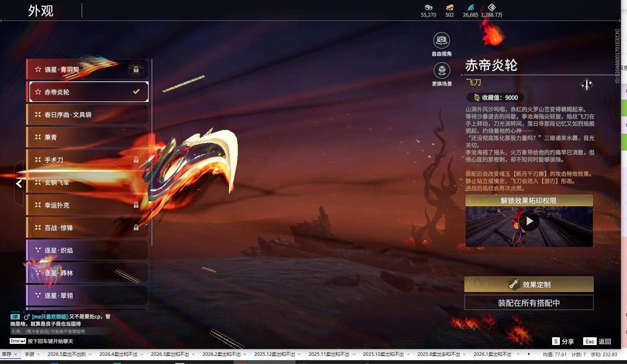Open dropdown of 2025.10卖出和不出 sheet tab
627x364 pixels.
click(x=408, y=354)
